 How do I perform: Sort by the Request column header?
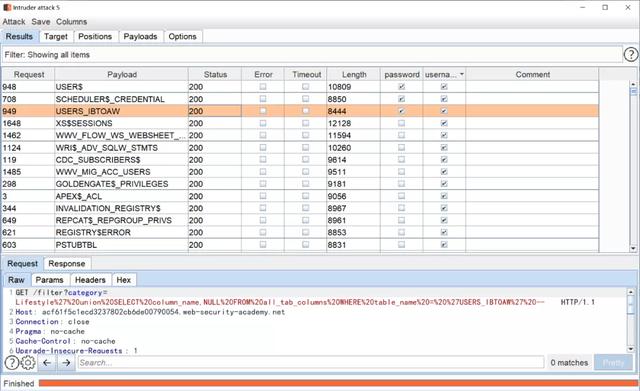click(29, 74)
